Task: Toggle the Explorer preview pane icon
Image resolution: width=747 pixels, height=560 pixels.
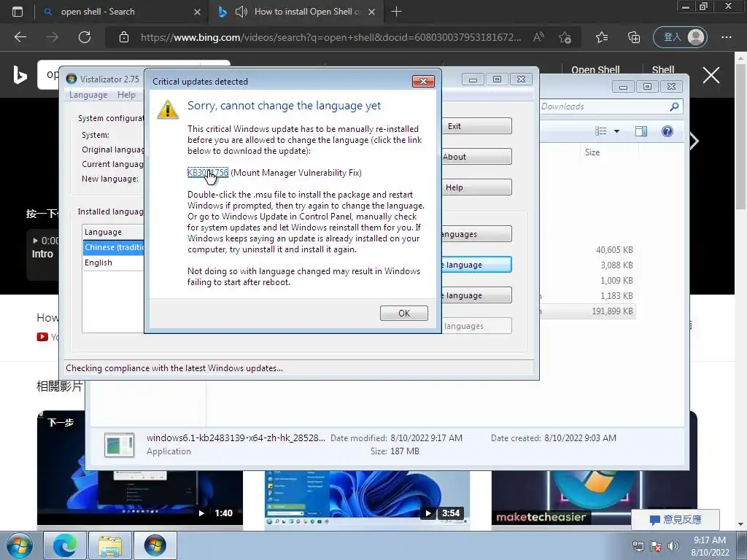Action: tap(641, 131)
